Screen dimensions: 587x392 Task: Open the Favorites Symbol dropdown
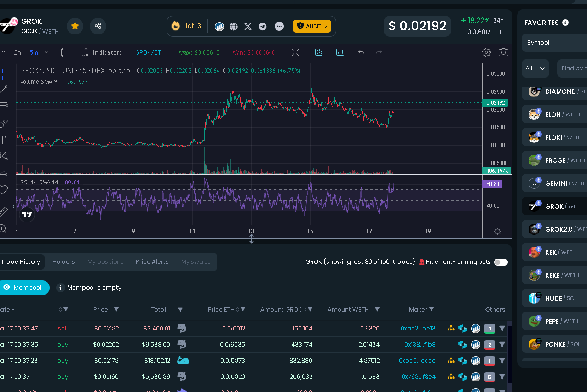click(x=554, y=42)
